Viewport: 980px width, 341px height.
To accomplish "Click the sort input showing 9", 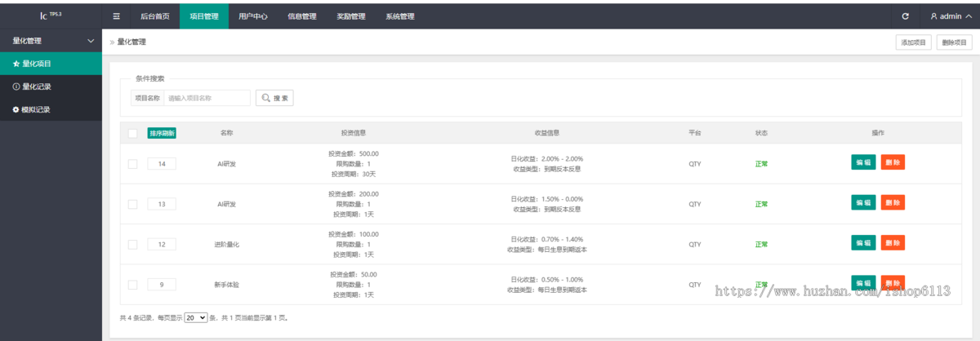I will pos(162,285).
